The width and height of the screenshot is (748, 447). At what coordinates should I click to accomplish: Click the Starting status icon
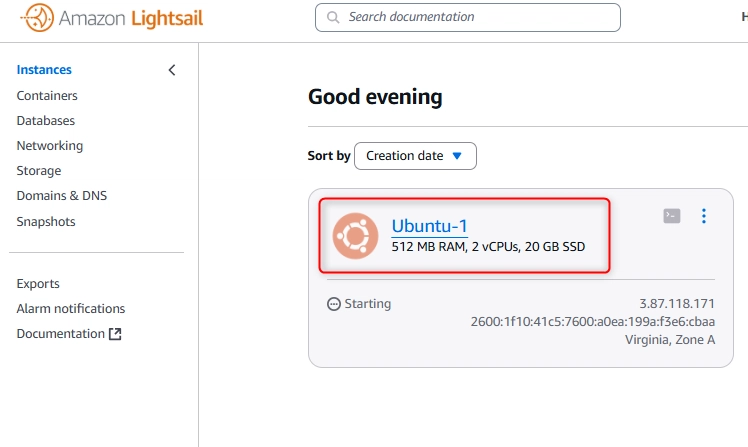(333, 304)
